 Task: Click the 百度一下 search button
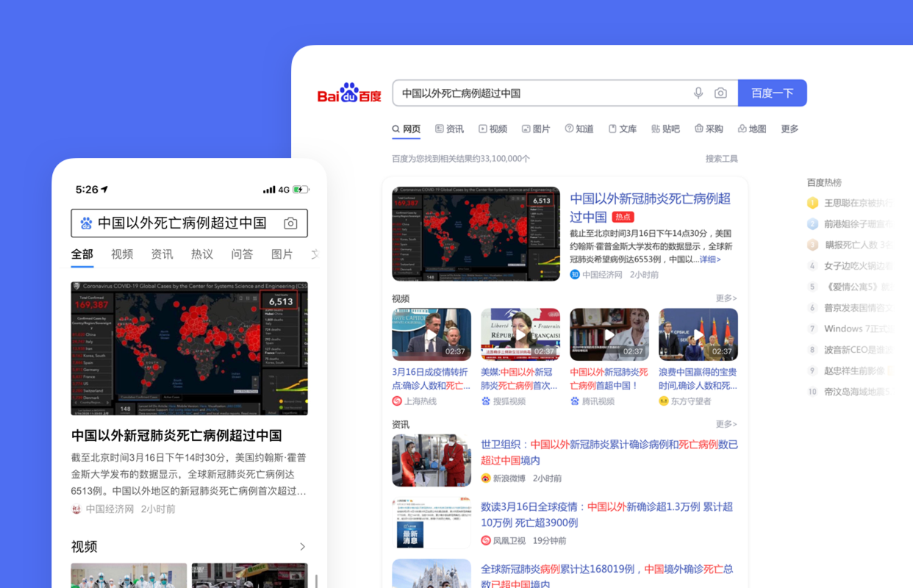773,93
